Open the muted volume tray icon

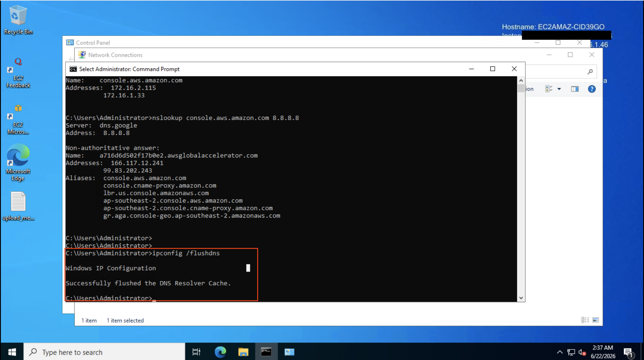pos(582,352)
